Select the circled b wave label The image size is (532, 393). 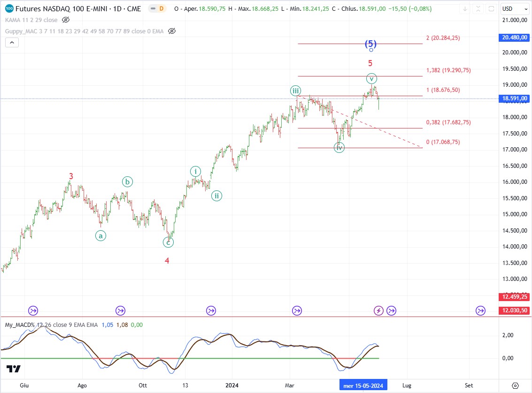pos(127,182)
